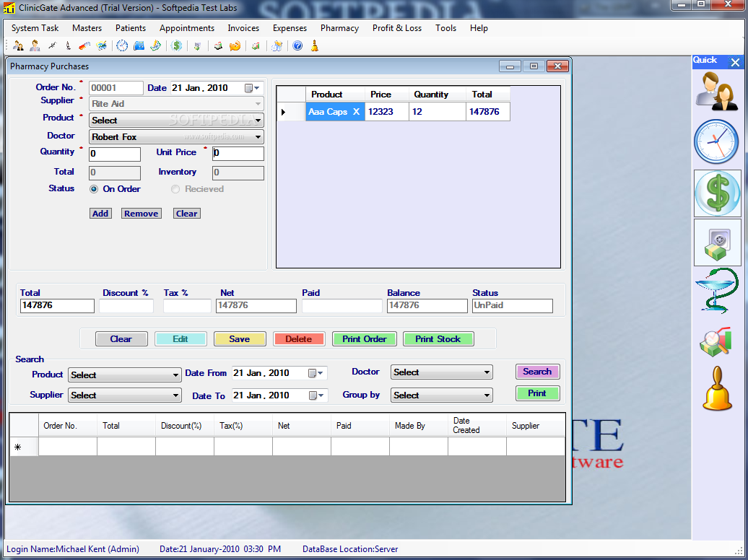The image size is (748, 560).
Task: Click the single doctor person toolbar icon
Action: pyautogui.click(x=35, y=45)
